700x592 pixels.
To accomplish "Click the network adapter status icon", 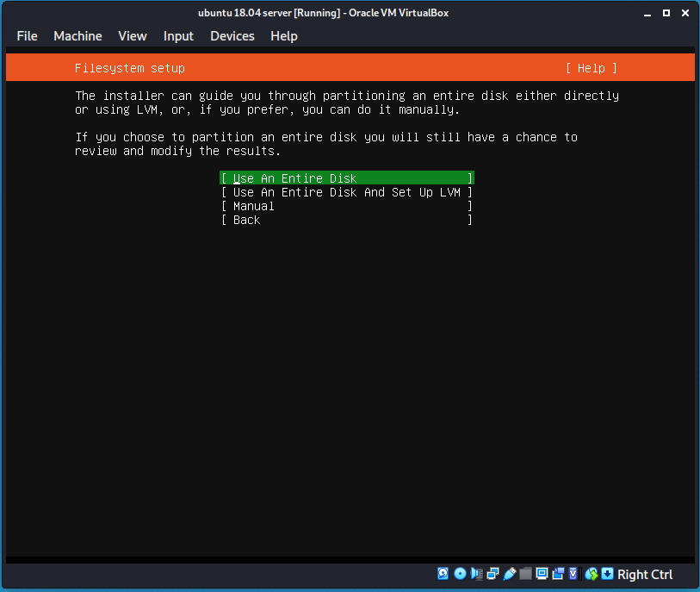I will (x=492, y=574).
